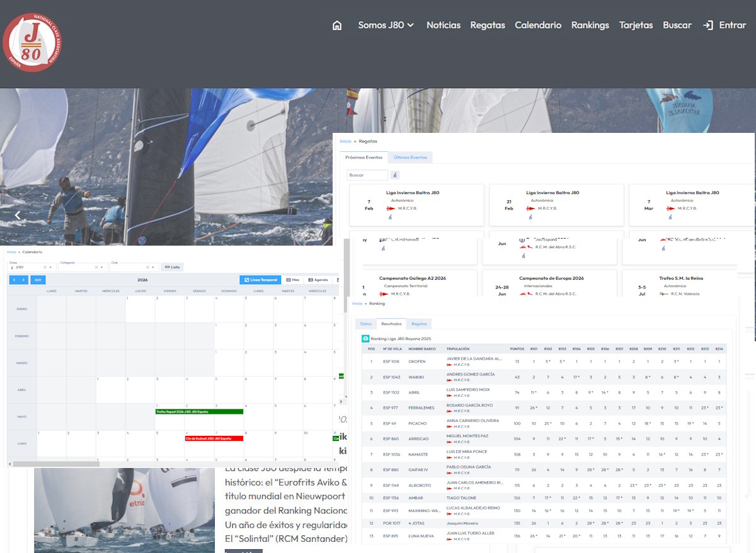Click the calendar previous-period arrow

14,280
